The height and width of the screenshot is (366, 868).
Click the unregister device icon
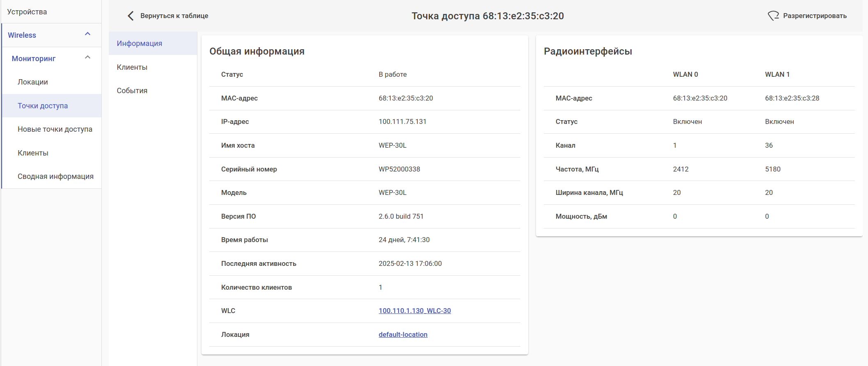click(x=773, y=16)
